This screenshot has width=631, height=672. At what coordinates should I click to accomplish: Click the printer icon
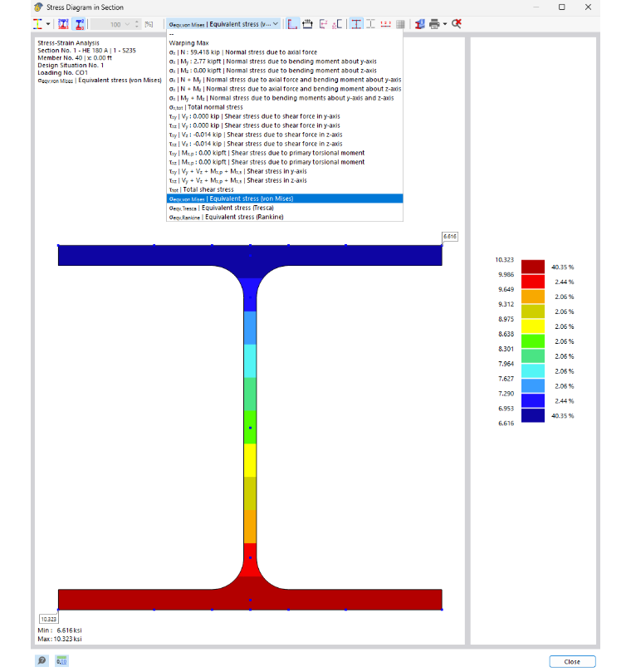pyautogui.click(x=434, y=24)
